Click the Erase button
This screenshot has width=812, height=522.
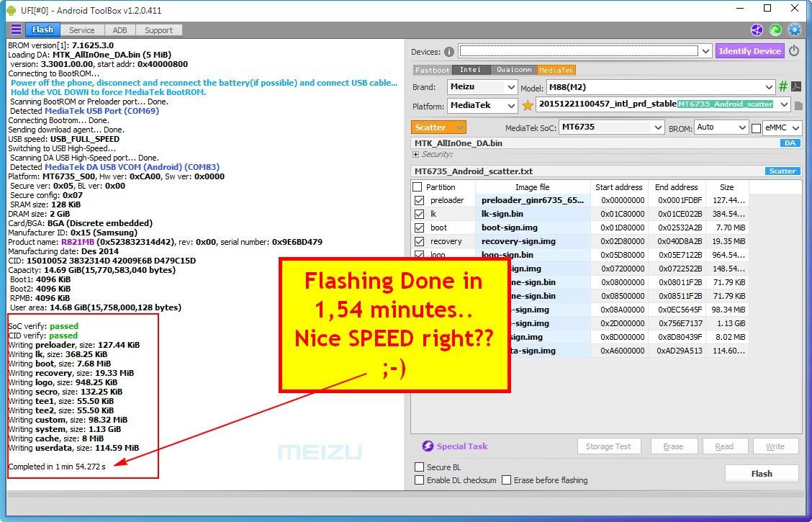coord(672,446)
